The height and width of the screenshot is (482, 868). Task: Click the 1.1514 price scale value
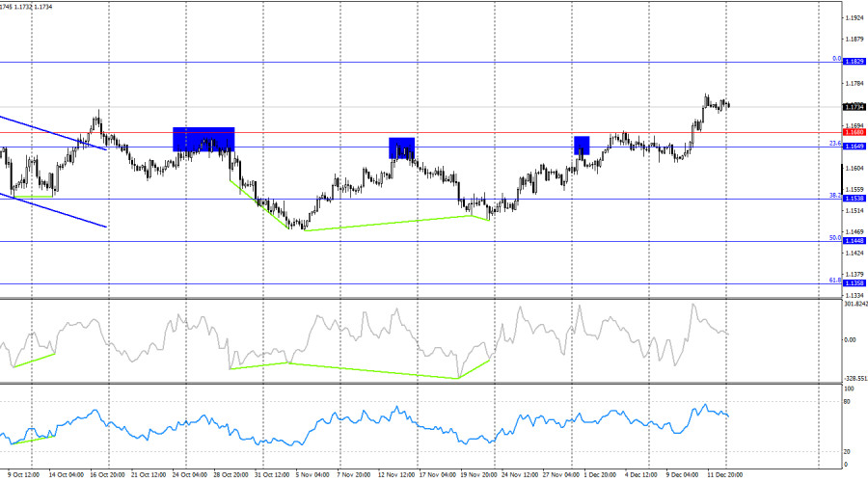pyautogui.click(x=854, y=211)
